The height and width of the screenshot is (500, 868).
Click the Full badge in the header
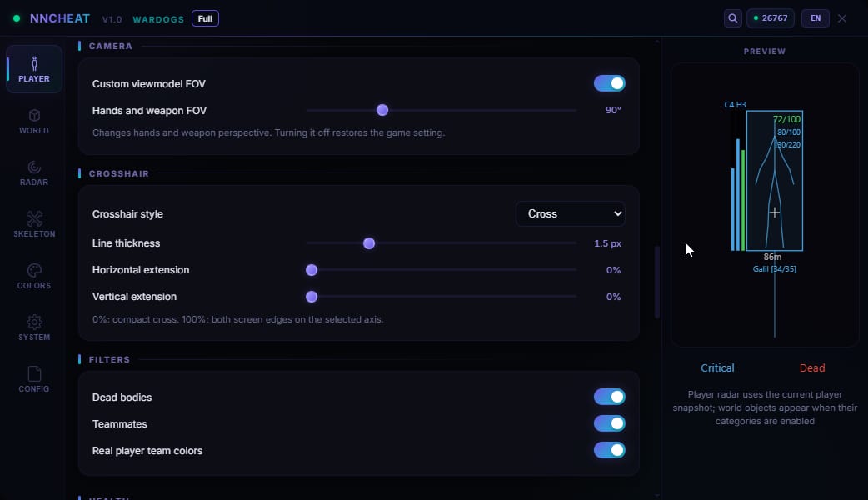[206, 18]
